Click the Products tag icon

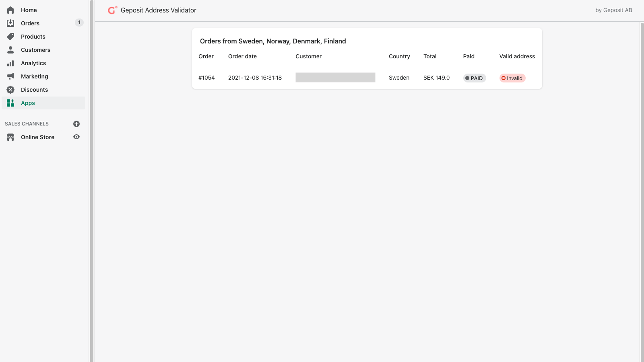tap(10, 37)
